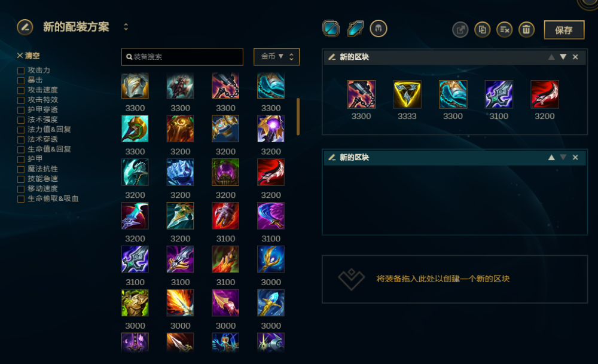Click the item list scrollbar thumb
This screenshot has height=364, width=598.
[x=298, y=117]
